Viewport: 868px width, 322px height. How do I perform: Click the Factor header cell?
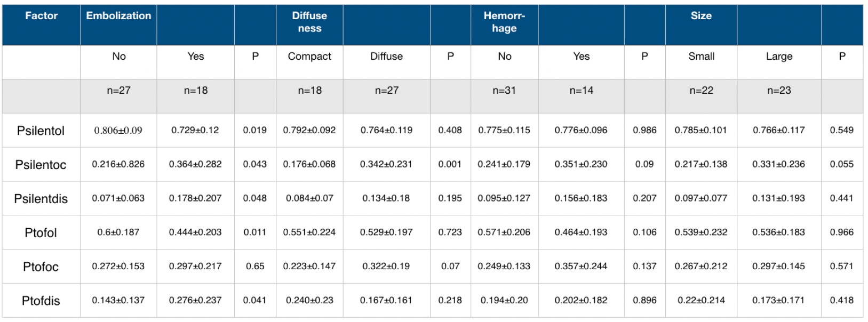click(x=41, y=25)
